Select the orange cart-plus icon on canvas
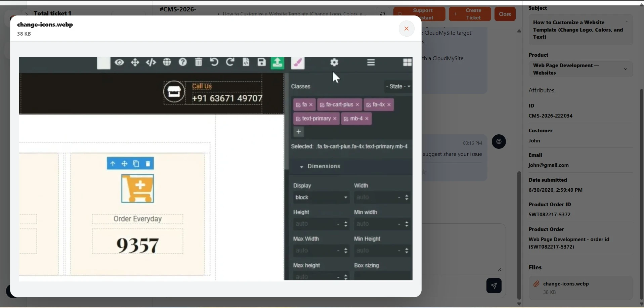The width and height of the screenshot is (644, 308). pyautogui.click(x=138, y=188)
